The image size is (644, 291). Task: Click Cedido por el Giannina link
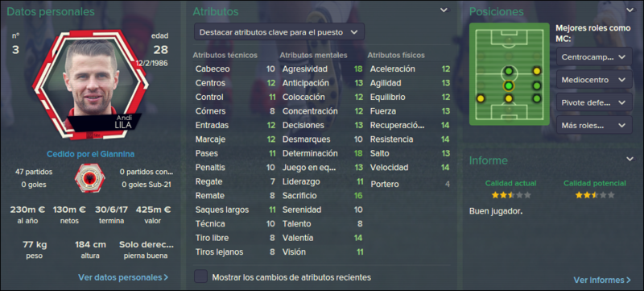coord(91,155)
